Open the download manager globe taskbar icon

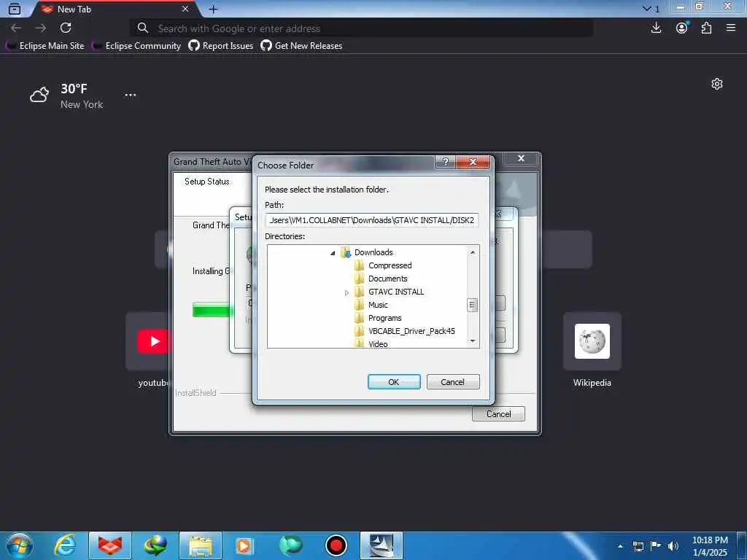coord(155,545)
